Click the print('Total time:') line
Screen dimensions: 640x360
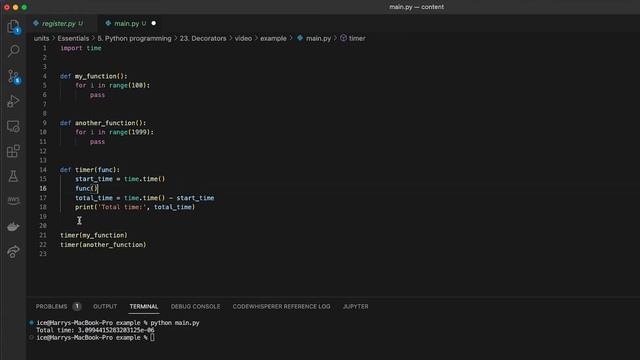click(x=135, y=207)
